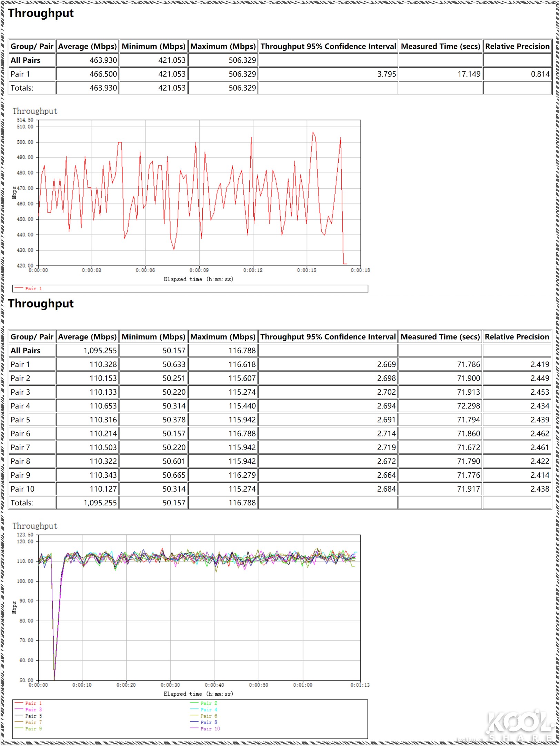Select the Pair 7 row label in the table
Screen dimensions: 560x746
20,447
